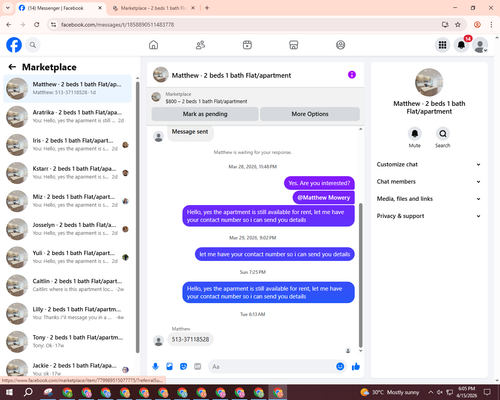500x400 pixels.
Task: Click More Options button
Action: pos(310,114)
